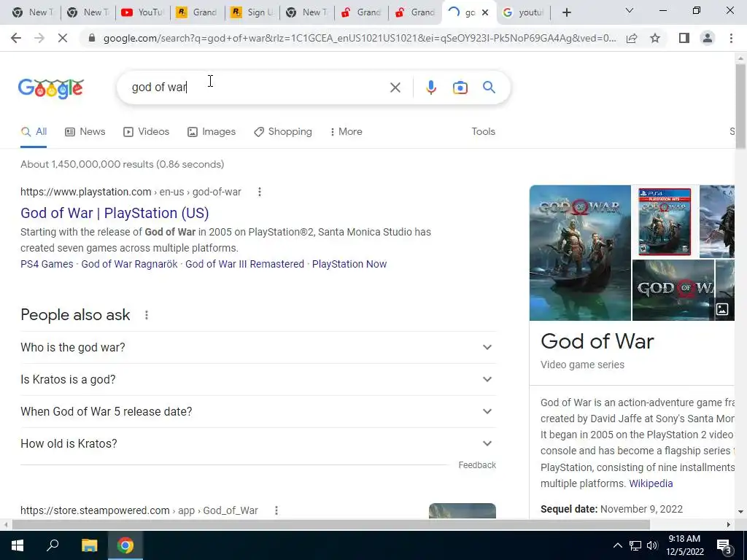Click Chrome icon in taskbar
Image resolution: width=747 pixels, height=560 pixels.
(125, 545)
